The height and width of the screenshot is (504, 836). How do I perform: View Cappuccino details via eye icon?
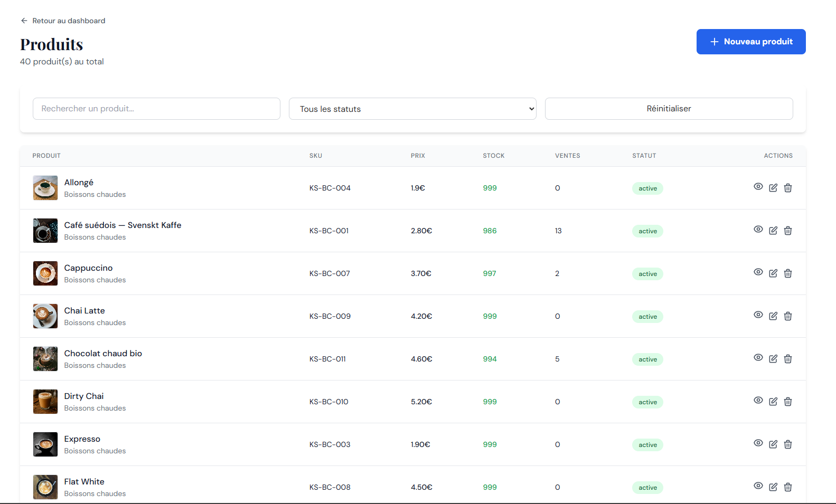coord(758,272)
